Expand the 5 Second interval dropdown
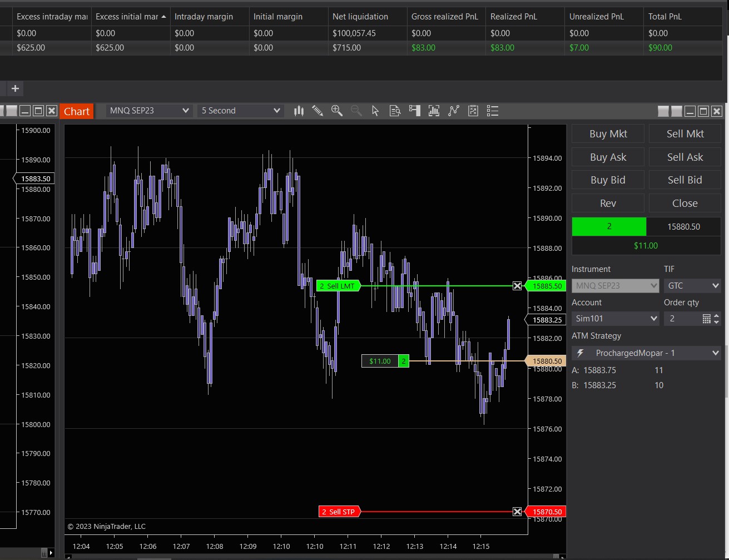 (x=240, y=111)
